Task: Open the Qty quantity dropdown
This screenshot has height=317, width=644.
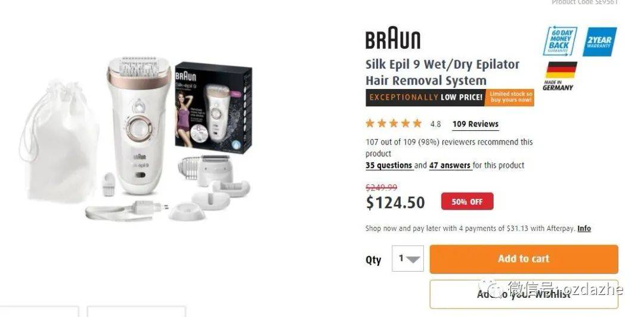Action: (x=407, y=258)
